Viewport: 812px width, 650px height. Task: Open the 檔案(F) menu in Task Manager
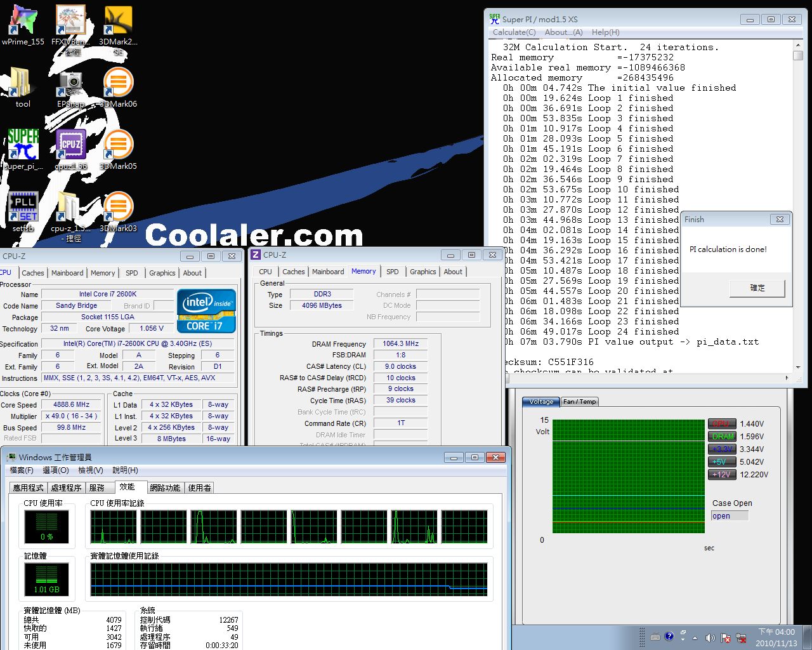click(22, 470)
